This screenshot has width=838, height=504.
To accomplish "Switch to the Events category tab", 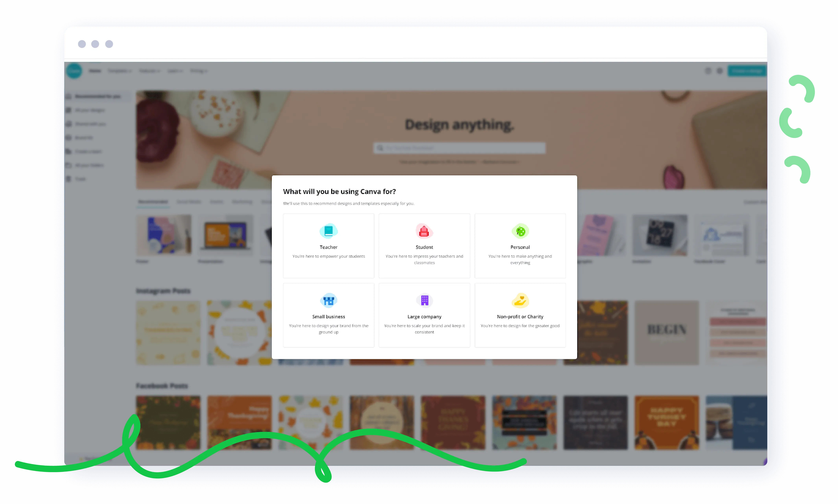I will 216,202.
